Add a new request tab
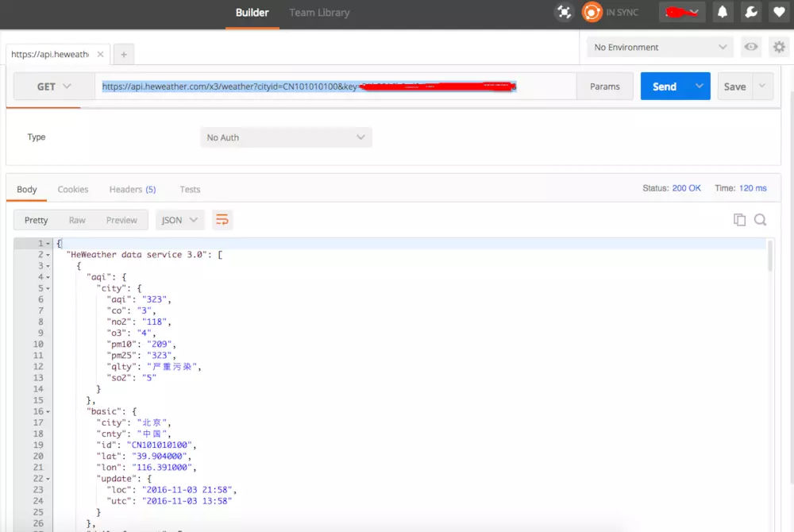 click(x=124, y=54)
